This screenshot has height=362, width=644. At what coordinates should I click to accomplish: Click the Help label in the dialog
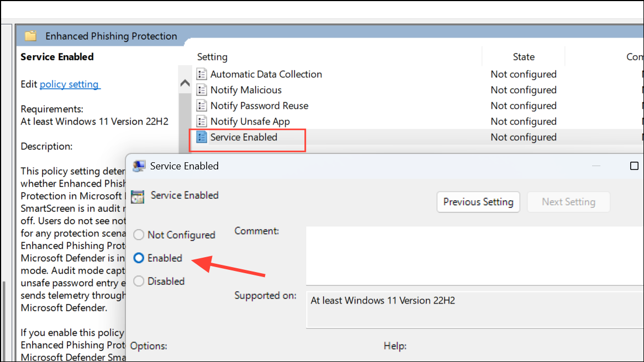click(x=395, y=346)
